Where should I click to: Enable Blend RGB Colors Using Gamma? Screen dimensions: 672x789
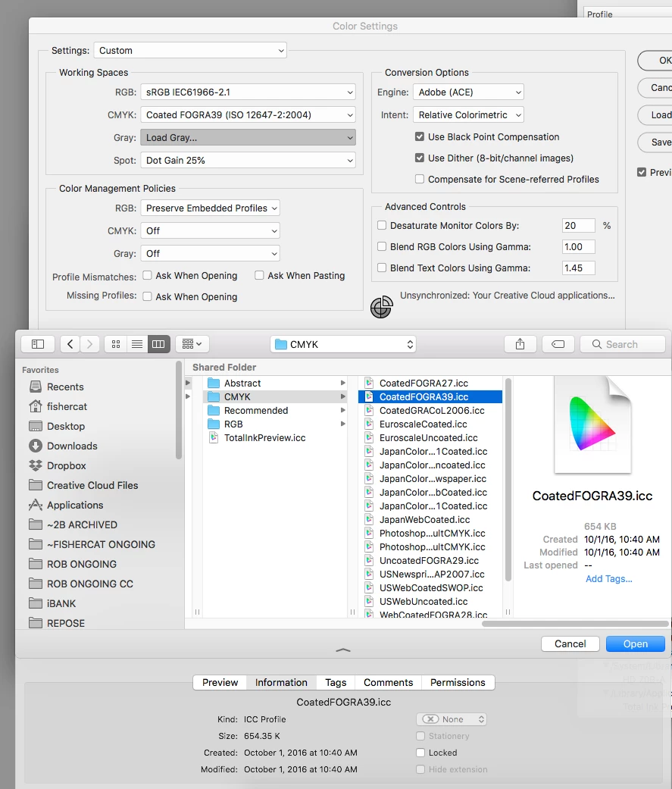[x=382, y=246]
